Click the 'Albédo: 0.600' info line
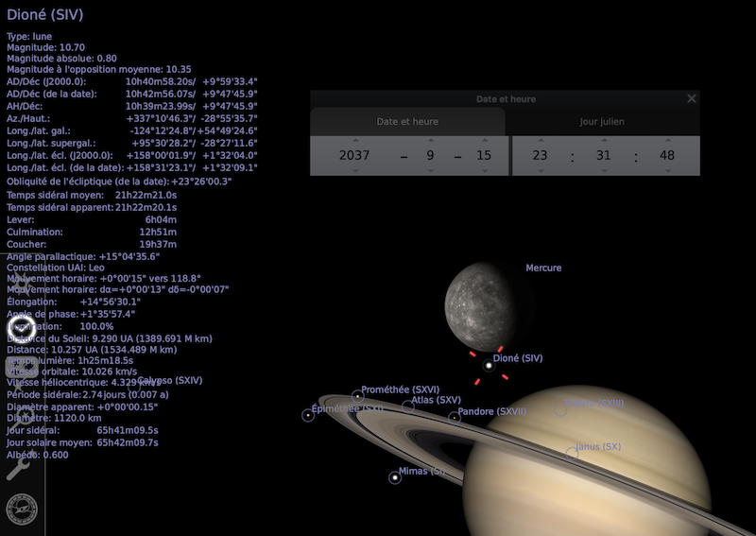 coord(37,455)
